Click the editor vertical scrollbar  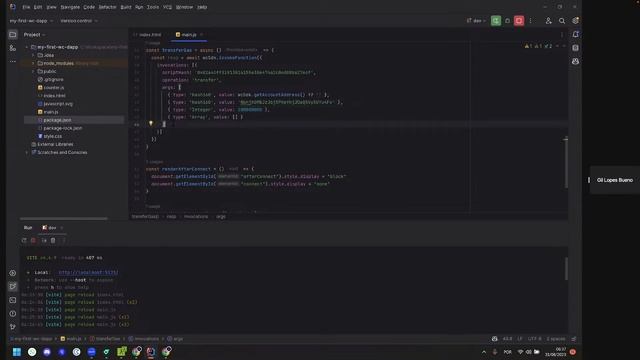[566, 163]
